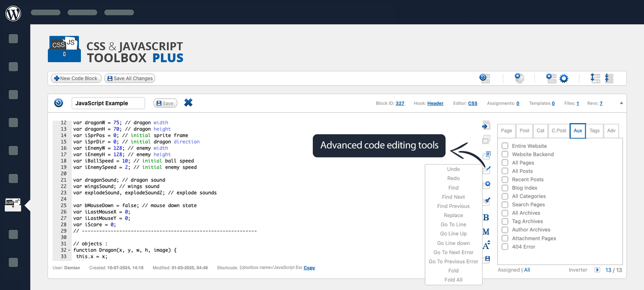
Task: Open the Tags tab
Action: [x=594, y=131]
